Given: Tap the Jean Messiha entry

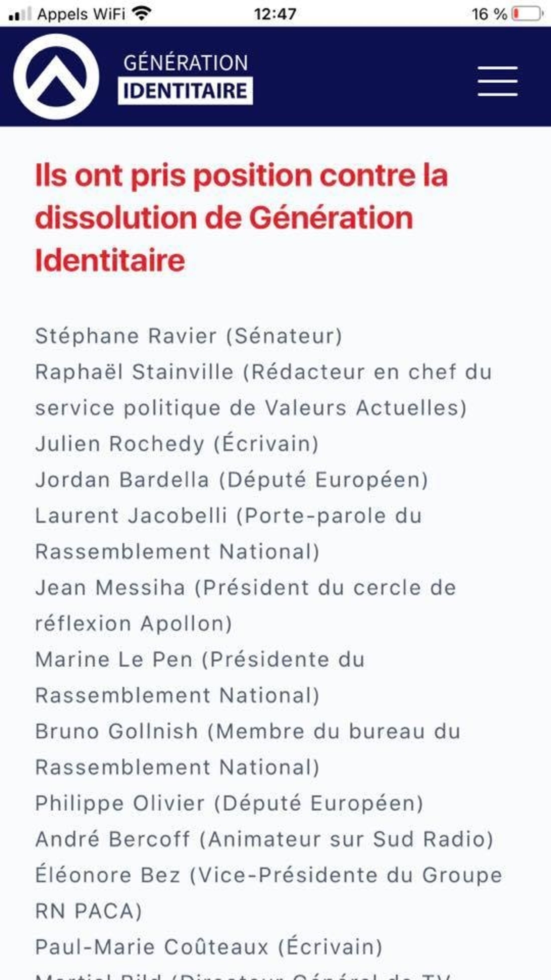Looking at the screenshot, I should tap(245, 605).
